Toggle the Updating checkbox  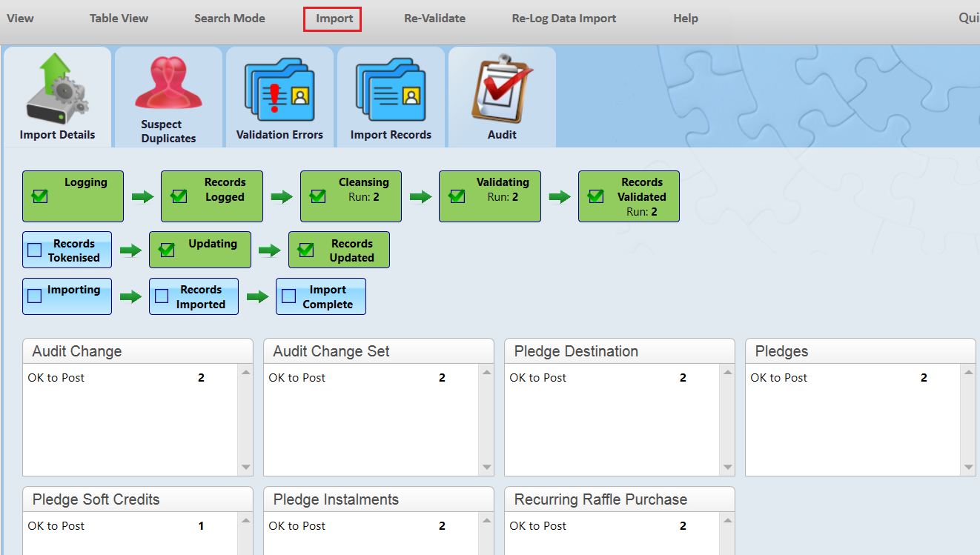(x=167, y=250)
